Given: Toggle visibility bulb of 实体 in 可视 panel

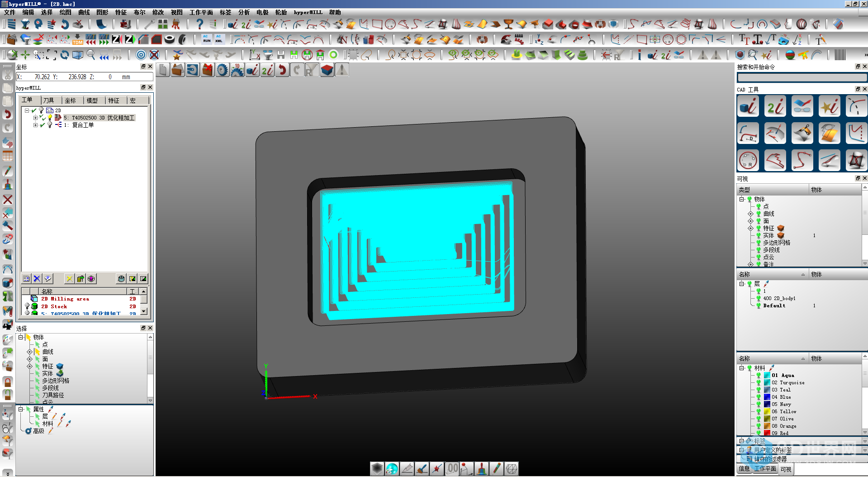Looking at the screenshot, I should [759, 235].
